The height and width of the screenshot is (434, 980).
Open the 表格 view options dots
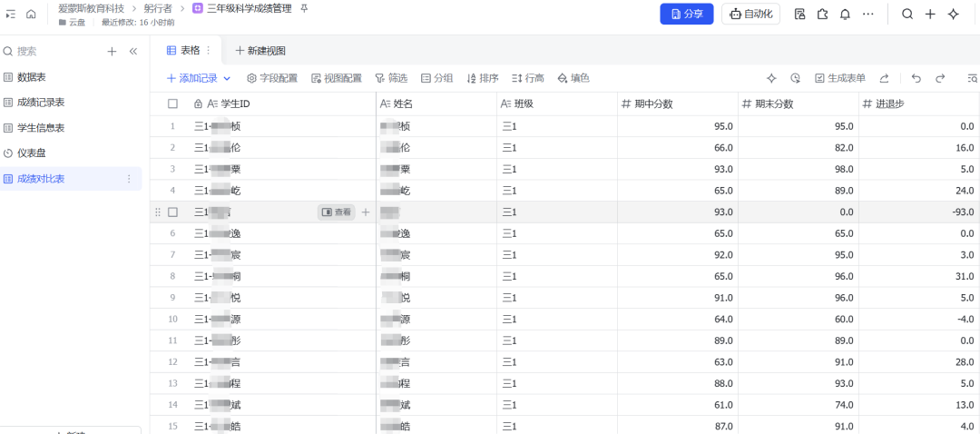(x=208, y=50)
